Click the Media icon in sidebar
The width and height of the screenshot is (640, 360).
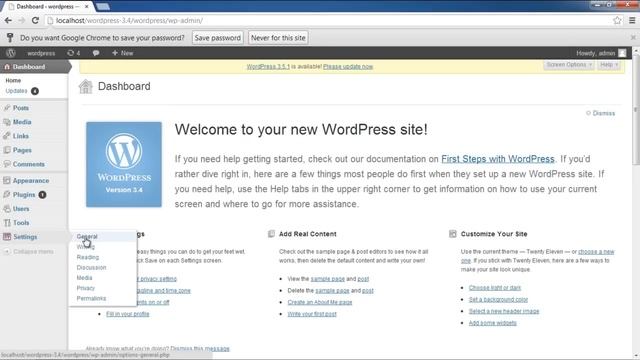pos(7,122)
